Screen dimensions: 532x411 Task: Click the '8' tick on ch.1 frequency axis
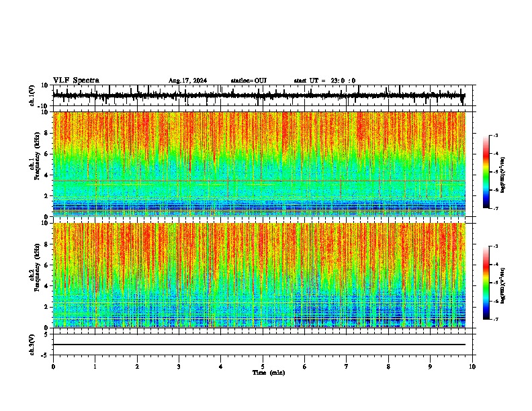[x=46, y=133]
